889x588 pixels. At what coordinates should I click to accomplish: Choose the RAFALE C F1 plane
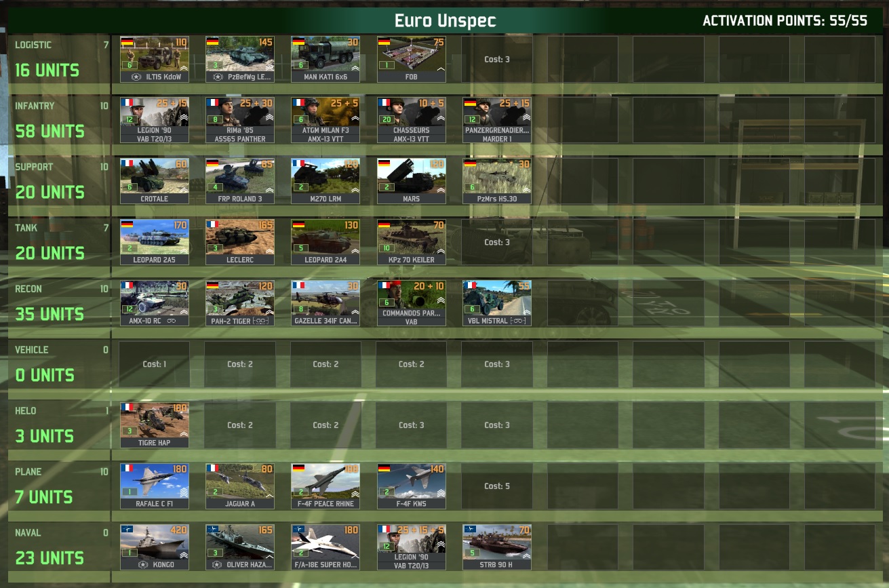coord(154,485)
